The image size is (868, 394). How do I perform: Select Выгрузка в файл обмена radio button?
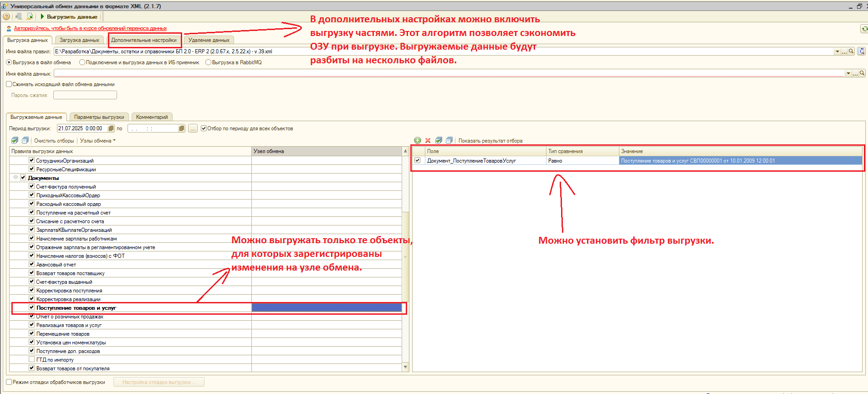click(x=9, y=62)
